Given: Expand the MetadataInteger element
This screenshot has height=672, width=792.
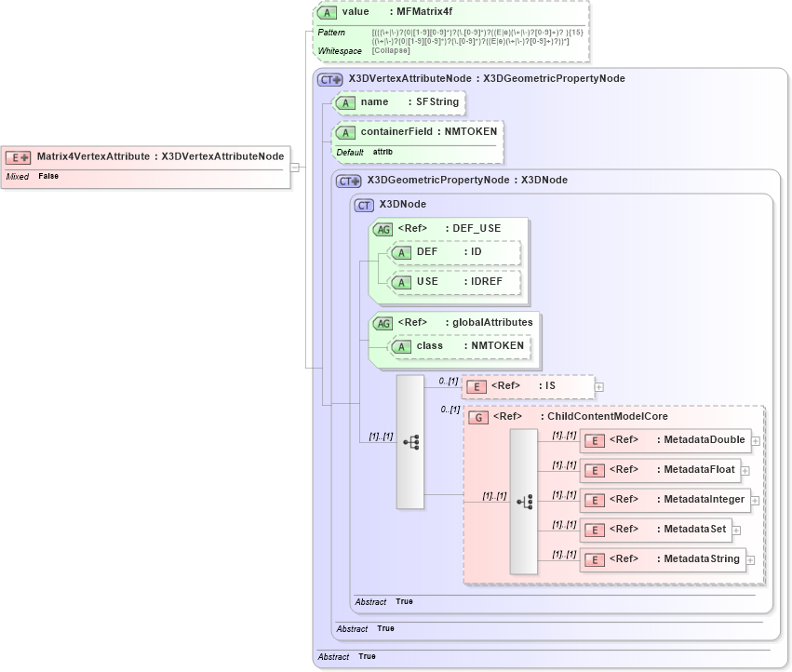Looking at the screenshot, I should [755, 501].
